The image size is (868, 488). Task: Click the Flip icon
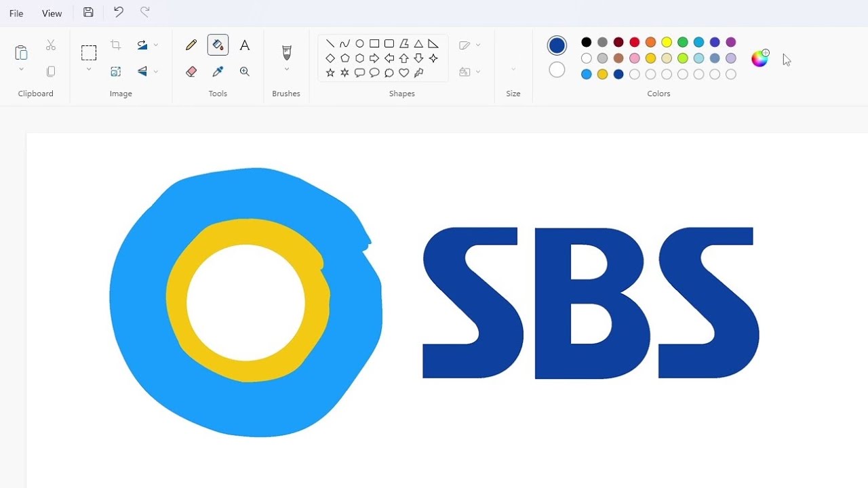pos(142,71)
